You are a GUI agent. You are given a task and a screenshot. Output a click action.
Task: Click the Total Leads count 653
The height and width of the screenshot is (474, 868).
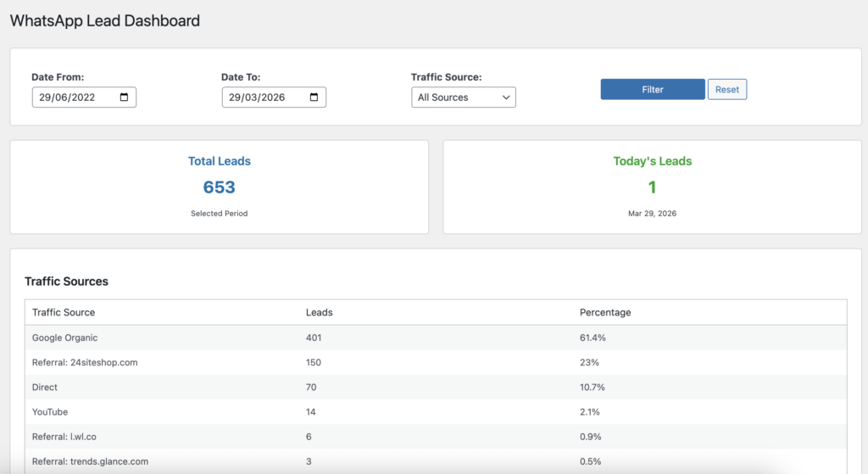click(x=219, y=187)
